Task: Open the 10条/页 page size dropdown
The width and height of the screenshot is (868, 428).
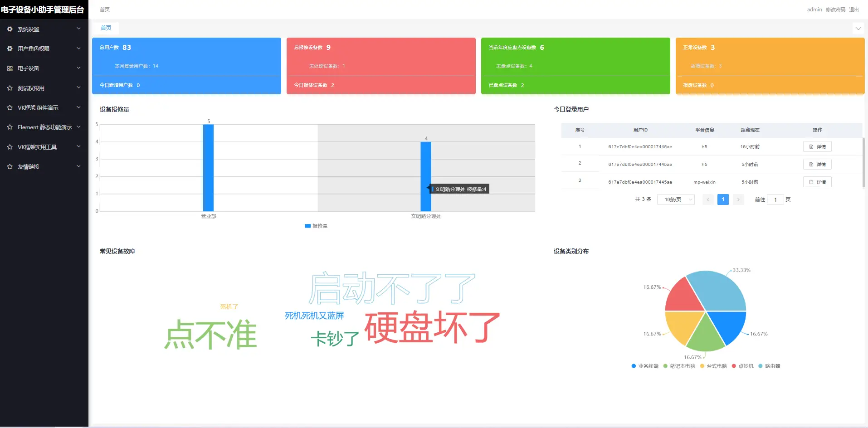Action: click(x=676, y=199)
